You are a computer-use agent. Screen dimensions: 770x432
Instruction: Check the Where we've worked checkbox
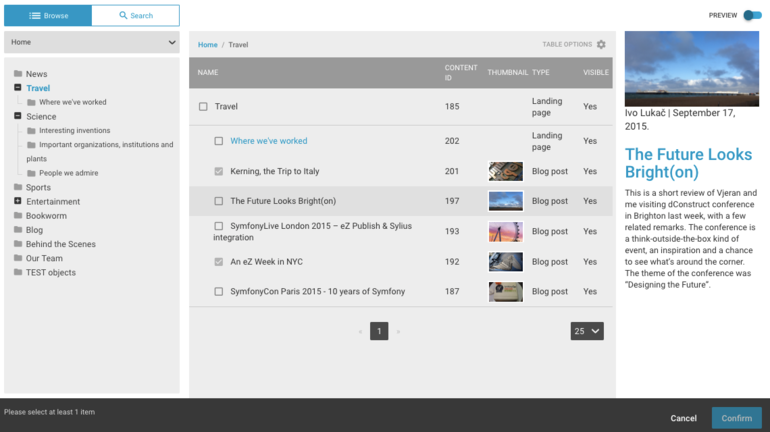[219, 141]
